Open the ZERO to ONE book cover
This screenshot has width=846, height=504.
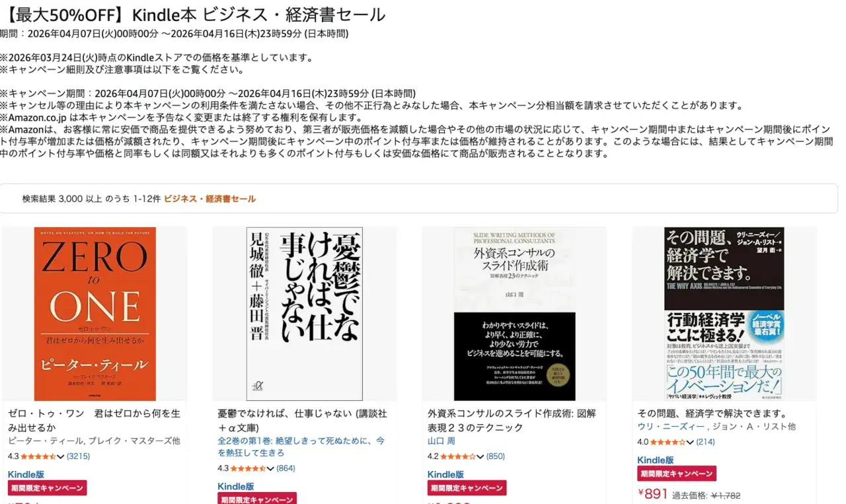pos(95,314)
